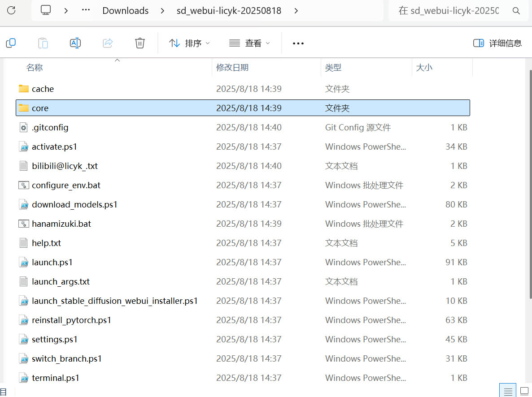Select the sd_webui-licyk-20250818 breadcrumb segment

point(229,11)
